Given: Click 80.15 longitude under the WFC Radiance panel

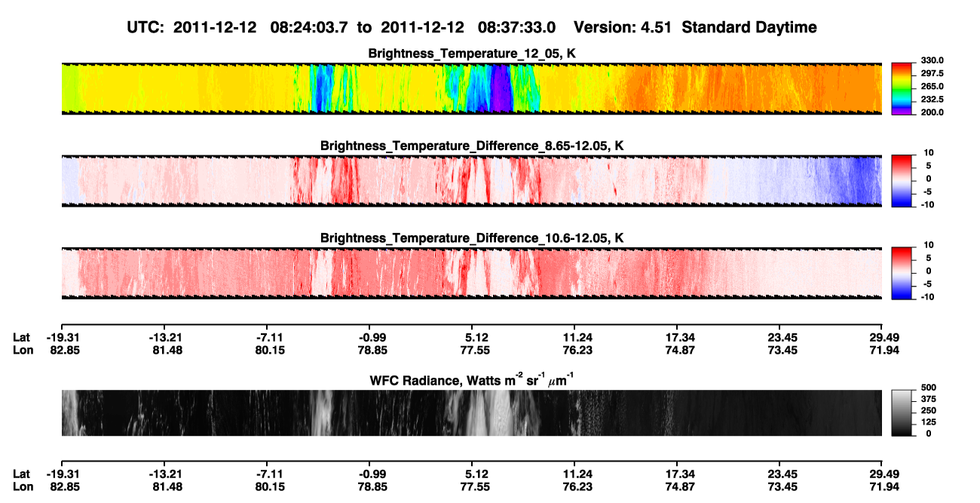Looking at the screenshot, I should pyautogui.click(x=269, y=487).
